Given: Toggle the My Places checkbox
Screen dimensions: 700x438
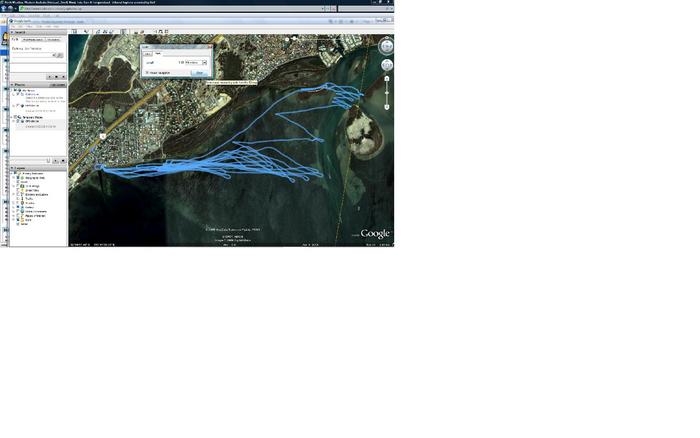Looking at the screenshot, I should click(x=16, y=90).
